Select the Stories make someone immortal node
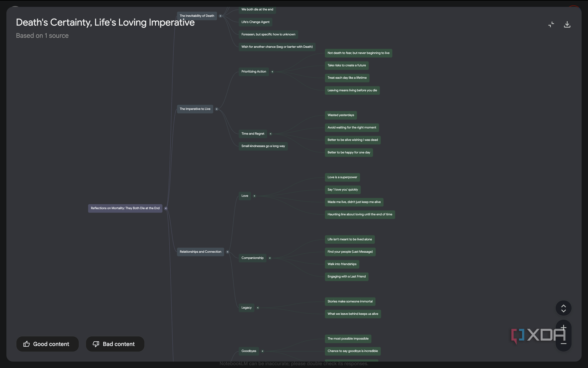The height and width of the screenshot is (368, 588). (x=350, y=301)
